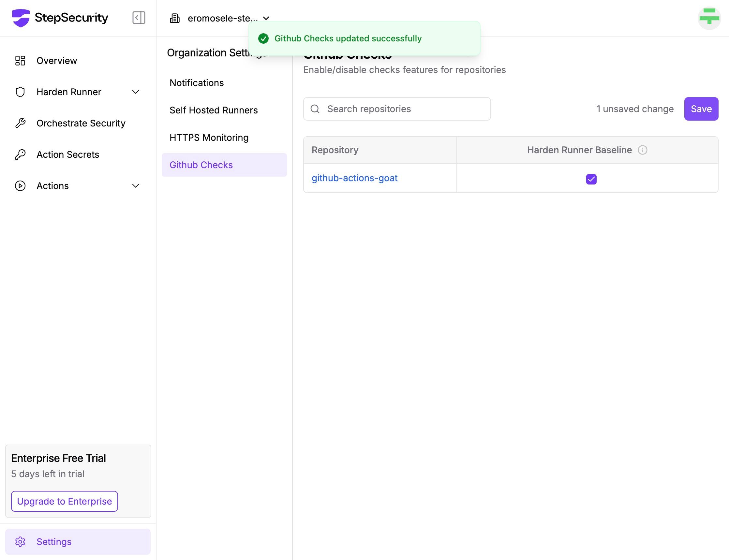Screen dimensions: 729x560
Task: Click the '1 unsaved change' text
Action: pos(635,109)
